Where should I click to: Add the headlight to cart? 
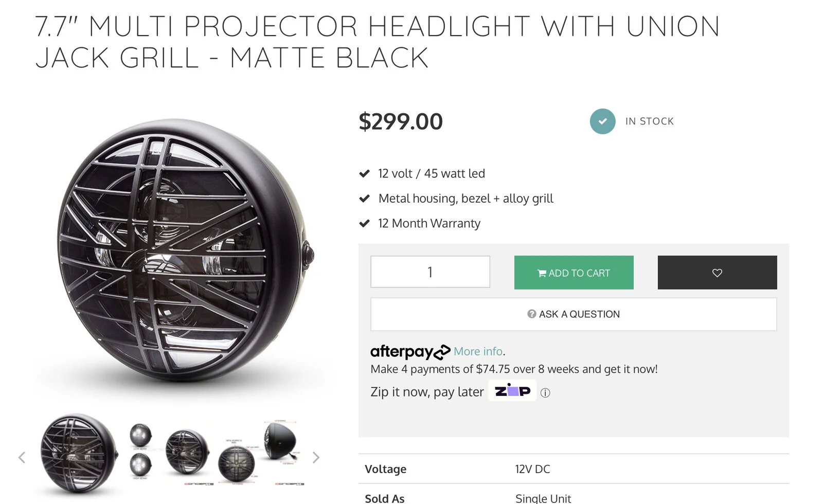click(574, 273)
